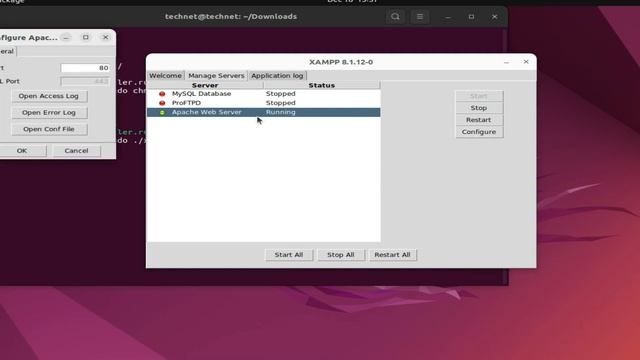Confirm the Configure Apache dialog with OK
640x360 pixels.
[x=22, y=151]
